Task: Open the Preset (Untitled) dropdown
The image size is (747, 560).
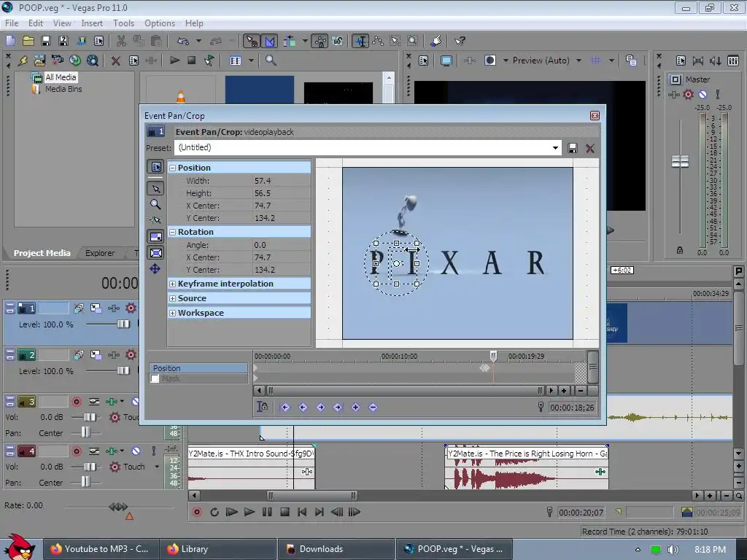Action: tap(555, 147)
